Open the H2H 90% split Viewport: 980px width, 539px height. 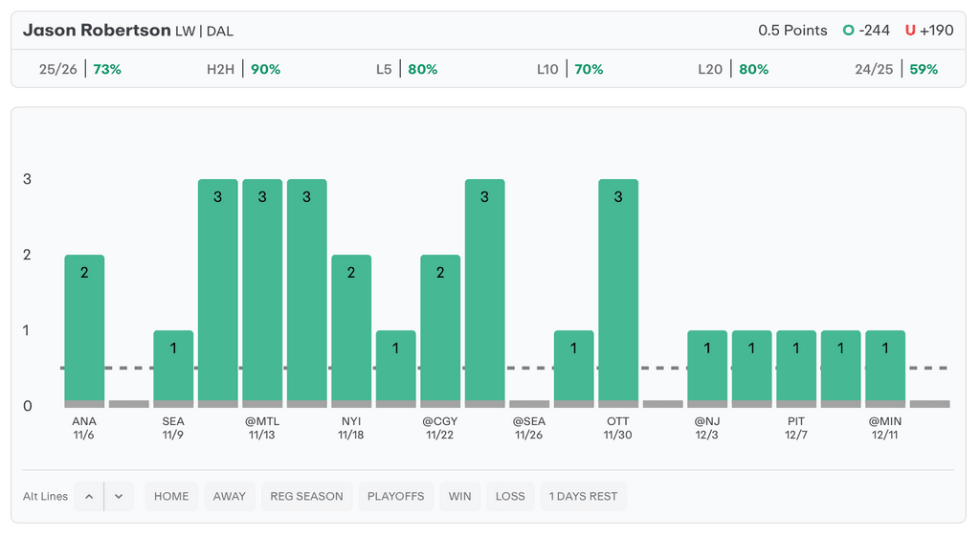tap(243, 69)
